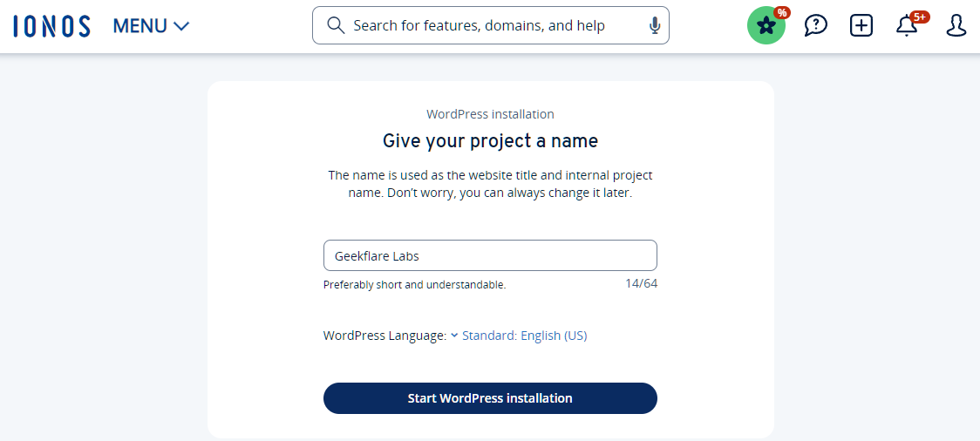Click 'Preferably short and understandable.' hint text
The width and height of the screenshot is (980, 441).
point(414,285)
